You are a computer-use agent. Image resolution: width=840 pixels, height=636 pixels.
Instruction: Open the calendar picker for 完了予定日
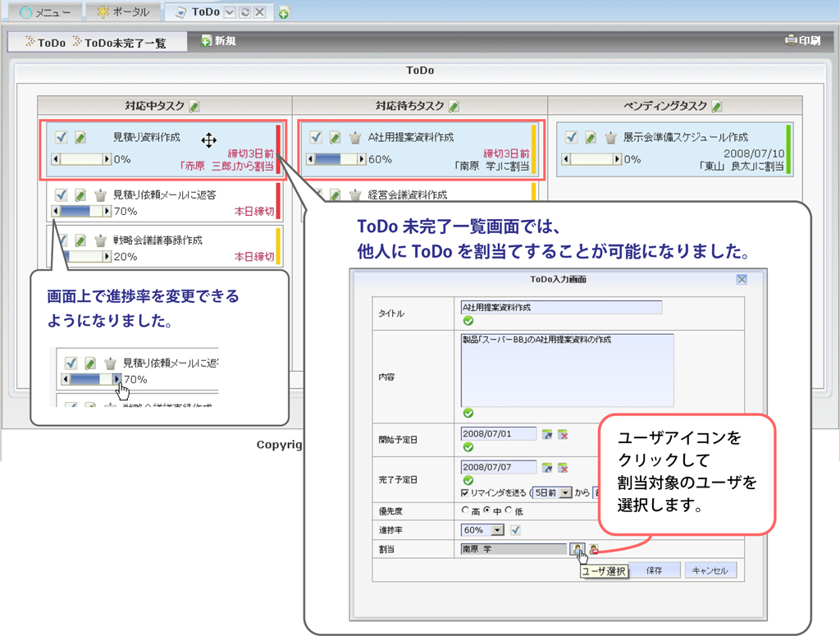(547, 468)
